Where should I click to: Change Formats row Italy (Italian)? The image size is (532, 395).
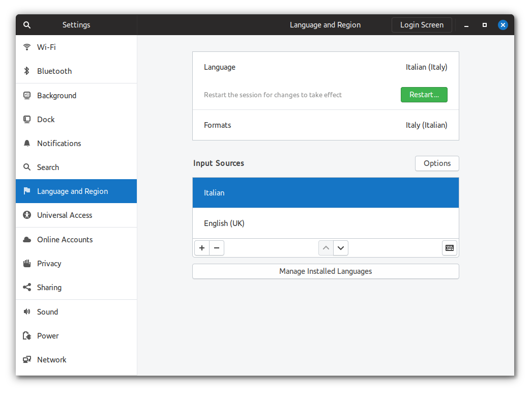click(326, 125)
